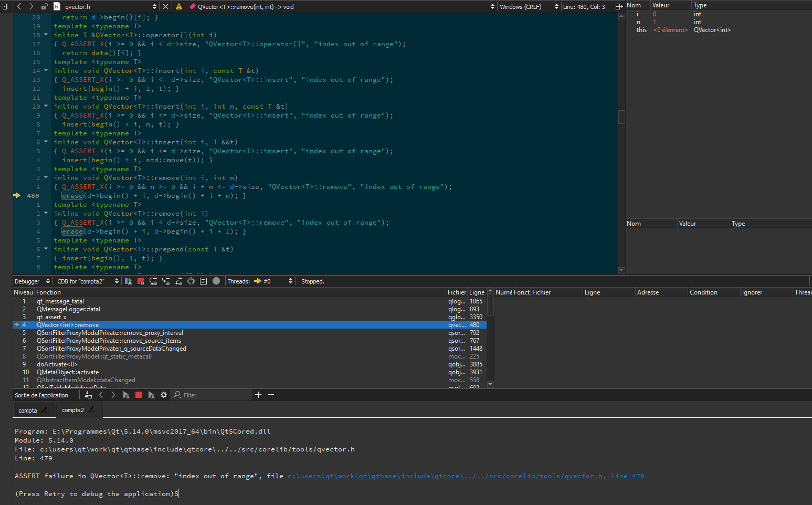The height and width of the screenshot is (505, 812).
Task: Click the Step Over icon
Action: [153, 281]
